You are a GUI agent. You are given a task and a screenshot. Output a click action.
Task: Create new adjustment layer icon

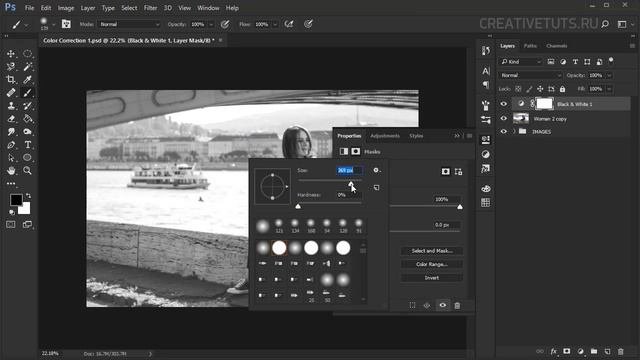[580, 351]
